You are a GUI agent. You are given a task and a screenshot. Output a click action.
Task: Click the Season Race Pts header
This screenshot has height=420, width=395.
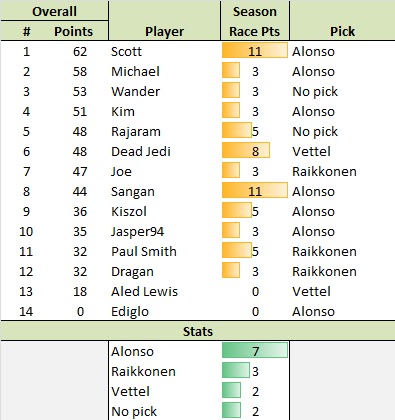point(255,21)
